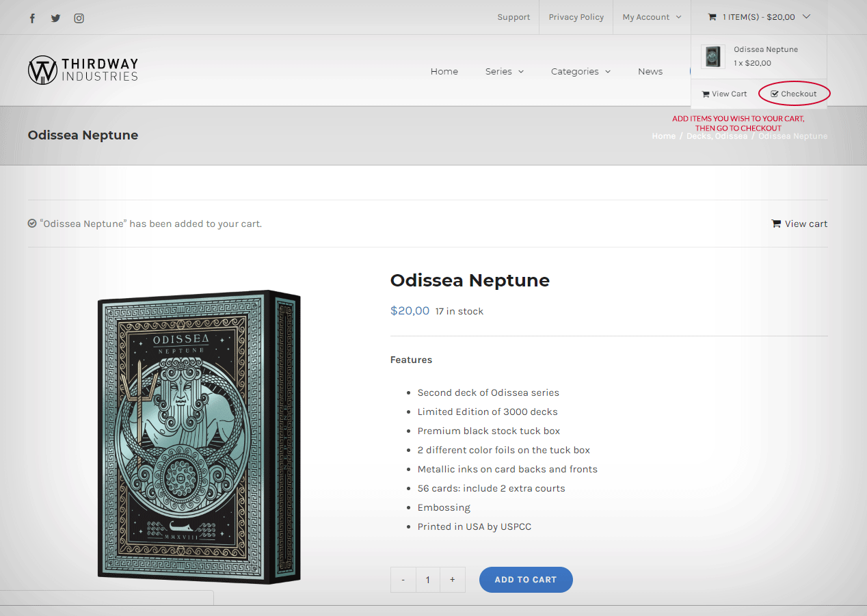Click 'Premium black stock tuck box' text
The width and height of the screenshot is (867, 616).
(489, 431)
